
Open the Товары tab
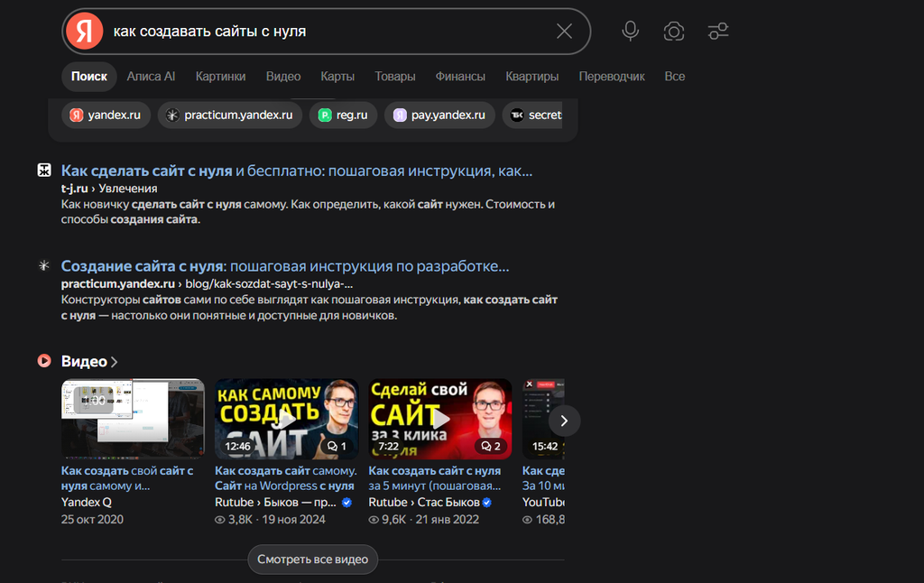coord(395,77)
